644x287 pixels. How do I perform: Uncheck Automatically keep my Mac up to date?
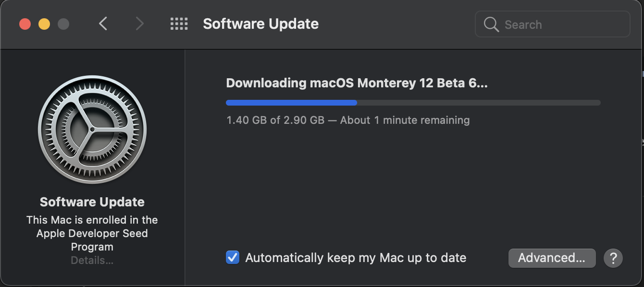coord(233,258)
